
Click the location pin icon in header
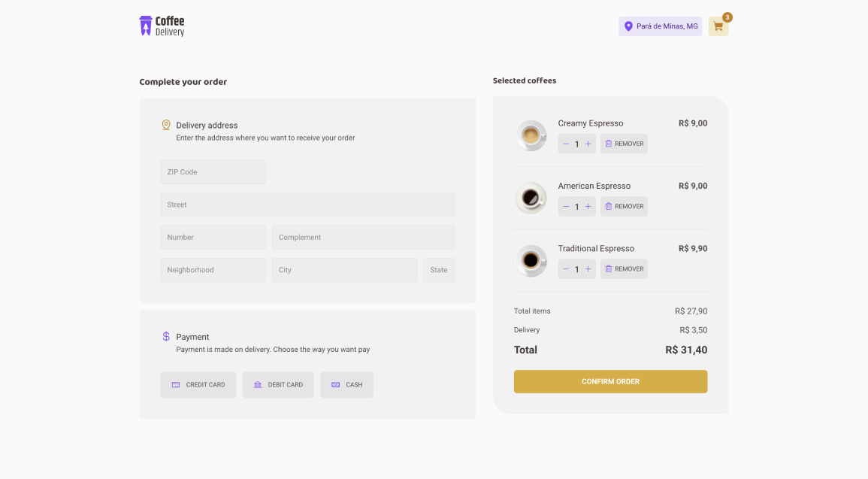coord(628,26)
